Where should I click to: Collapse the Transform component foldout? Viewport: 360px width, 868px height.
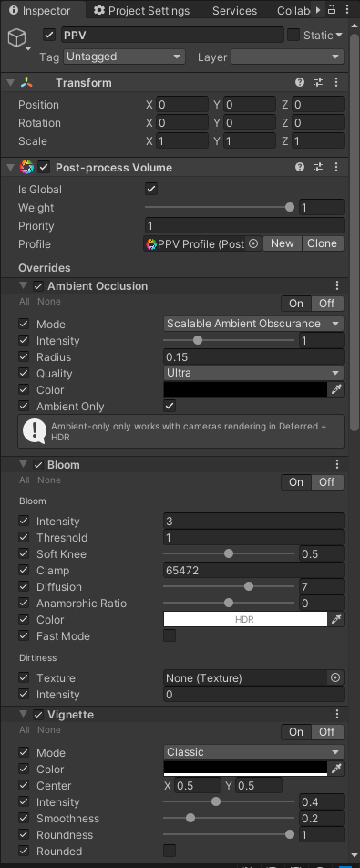click(x=10, y=82)
